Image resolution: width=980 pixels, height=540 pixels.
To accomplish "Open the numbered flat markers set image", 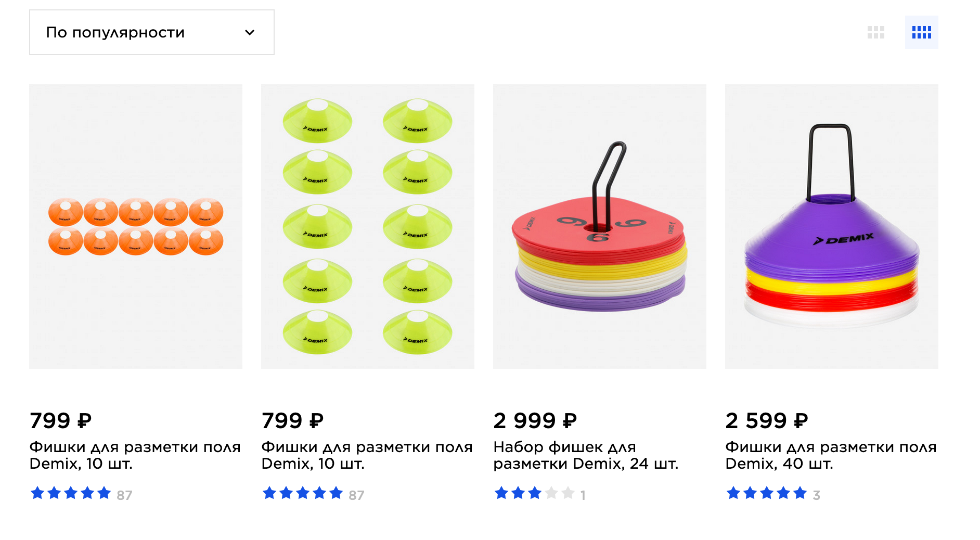I will click(600, 226).
